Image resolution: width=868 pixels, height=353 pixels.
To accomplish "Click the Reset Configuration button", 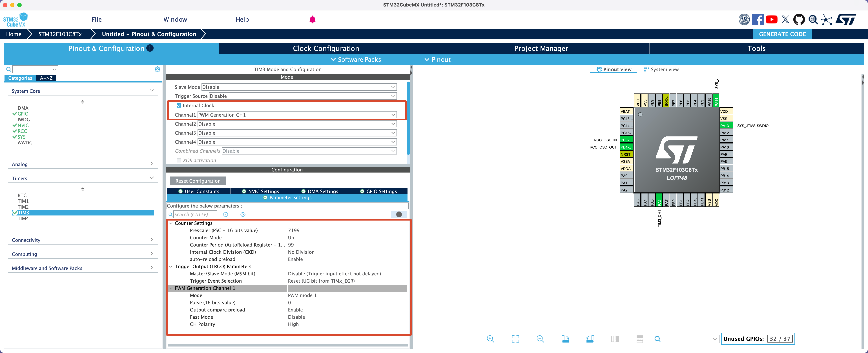I will click(x=198, y=181).
